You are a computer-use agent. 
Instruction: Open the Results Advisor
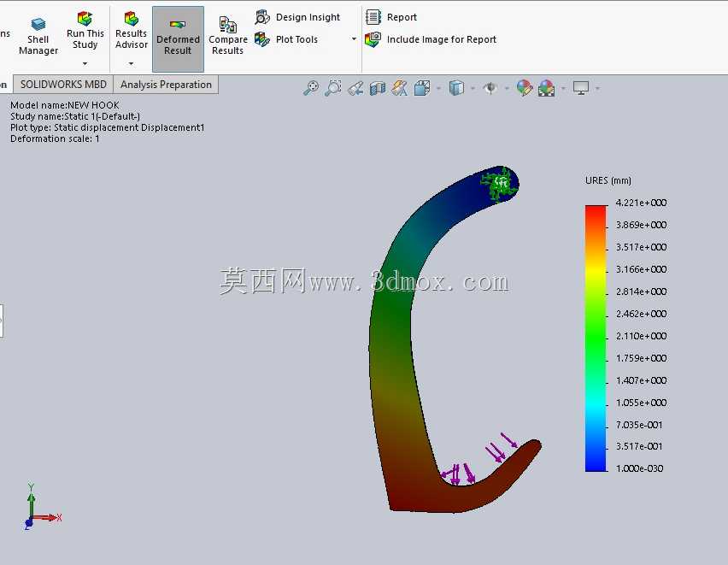pyautogui.click(x=132, y=31)
